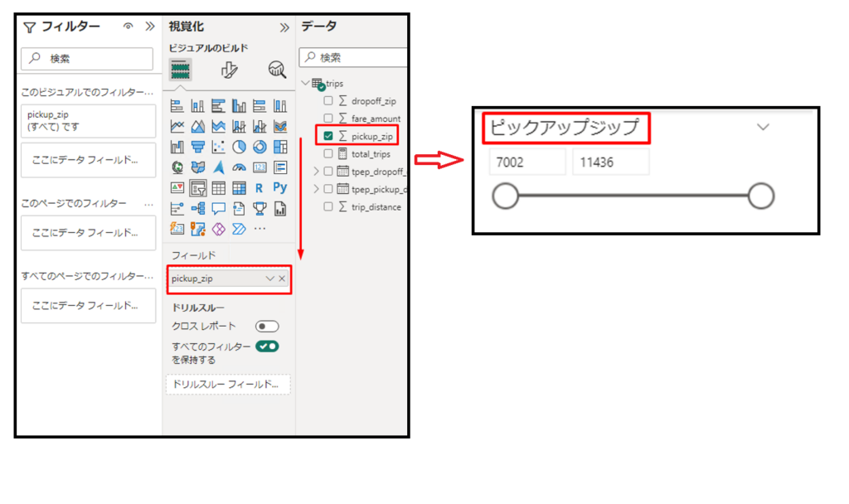Open このページでのフィルター ellipsis menu
849x504 pixels.
[x=148, y=204]
